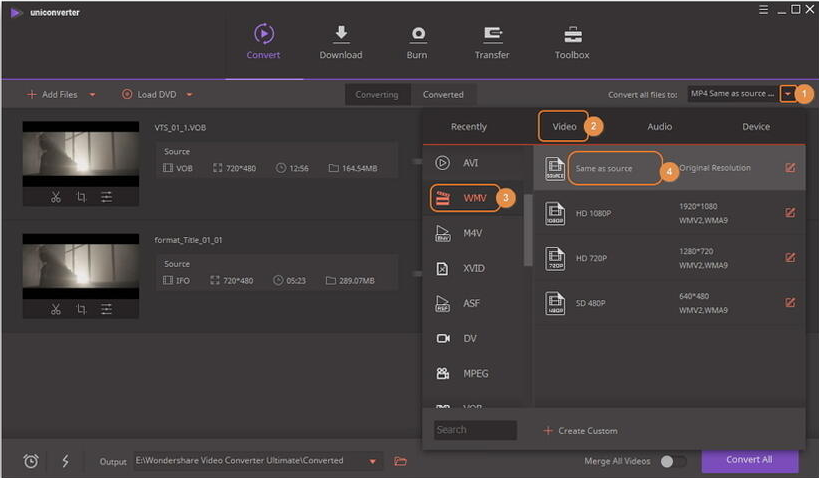Viewport: 819px width, 478px height.
Task: Click the Convert All button
Action: coord(749,461)
